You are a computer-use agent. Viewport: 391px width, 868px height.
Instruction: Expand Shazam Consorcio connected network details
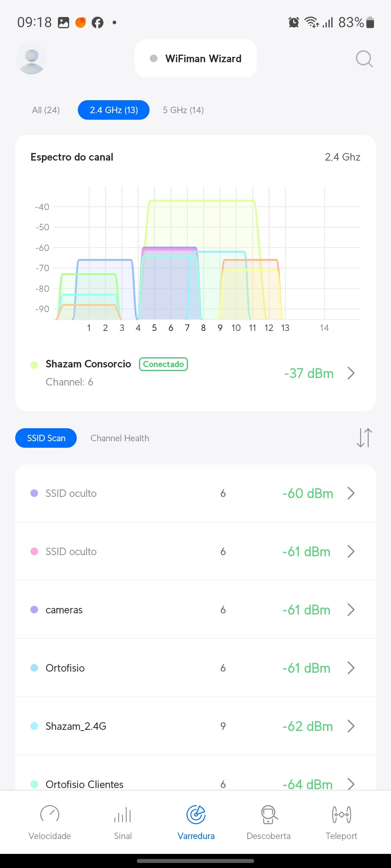[350, 373]
